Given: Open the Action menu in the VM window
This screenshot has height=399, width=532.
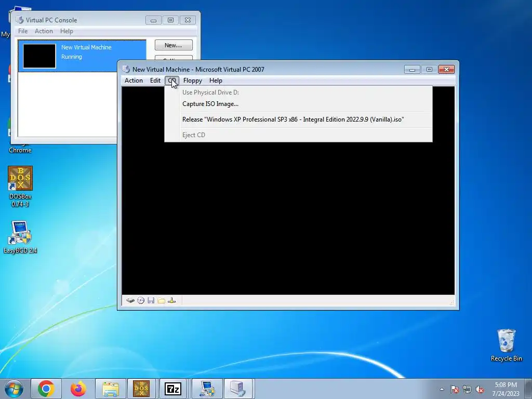Looking at the screenshot, I should coord(134,81).
